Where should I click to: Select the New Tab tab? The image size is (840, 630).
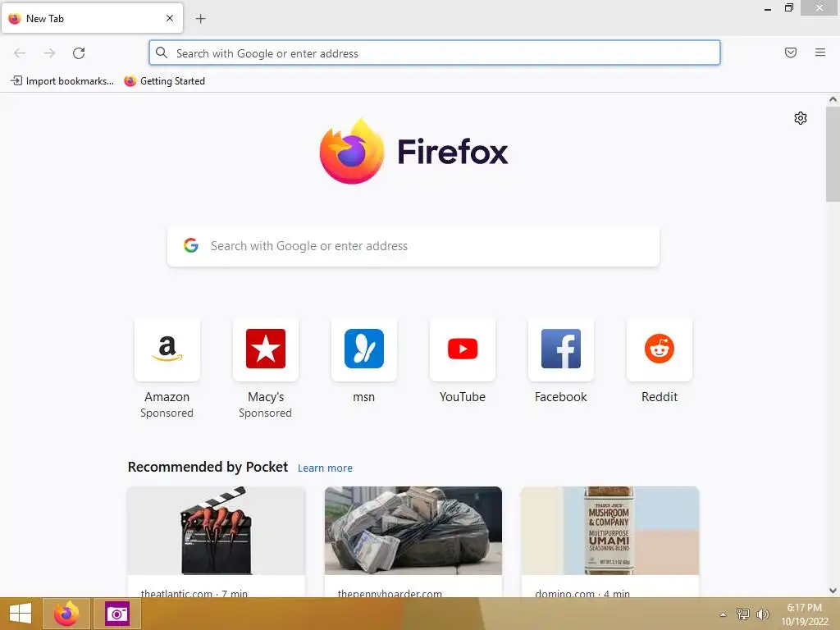click(x=92, y=18)
